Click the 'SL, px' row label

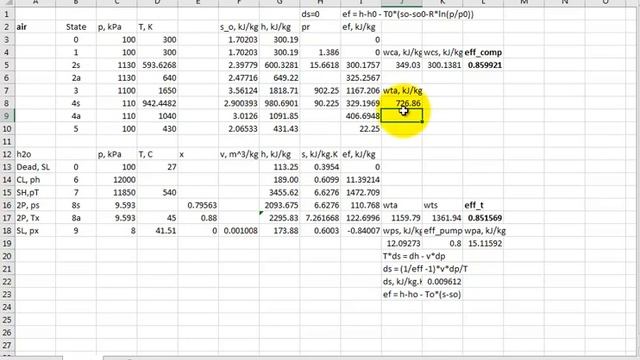(x=35, y=231)
